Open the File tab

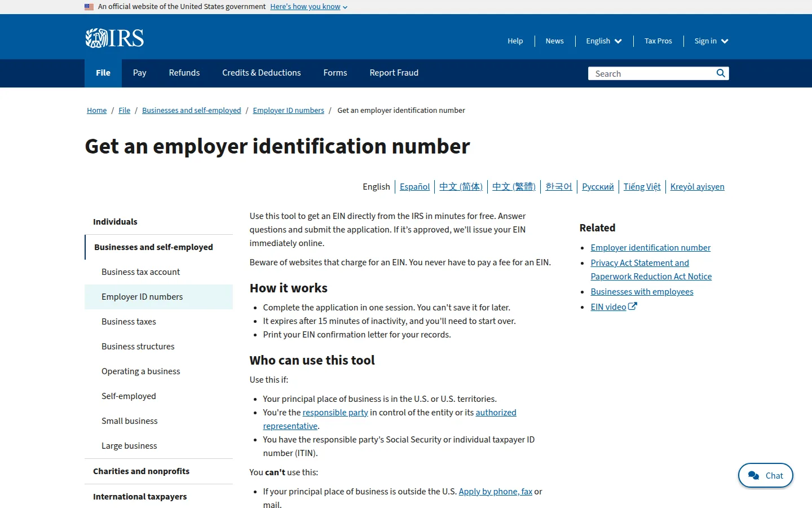tap(103, 73)
